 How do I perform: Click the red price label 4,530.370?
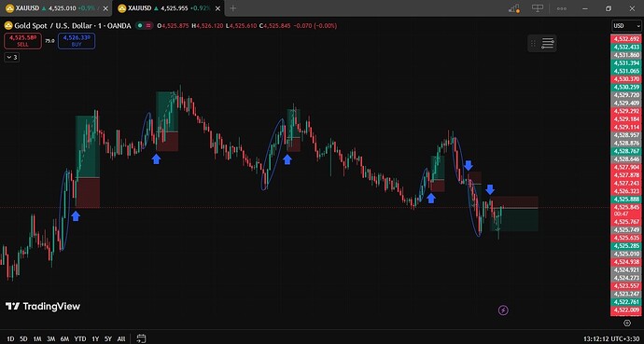click(626, 78)
